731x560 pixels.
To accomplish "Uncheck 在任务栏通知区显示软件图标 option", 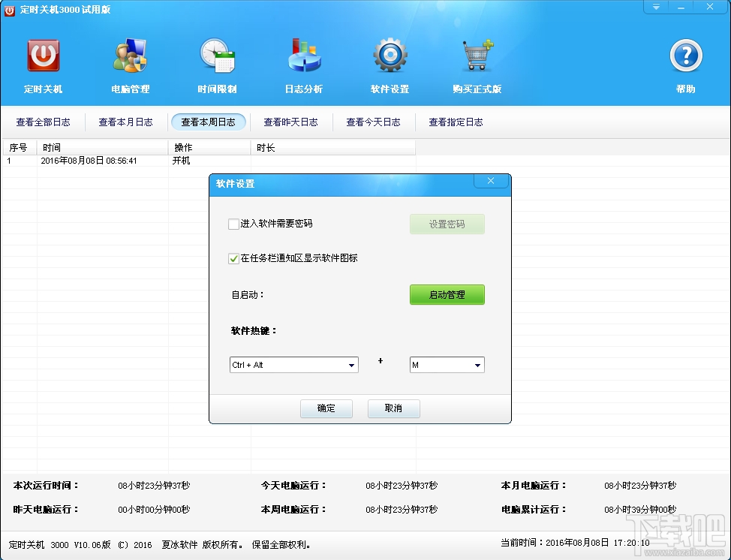I will pyautogui.click(x=233, y=259).
